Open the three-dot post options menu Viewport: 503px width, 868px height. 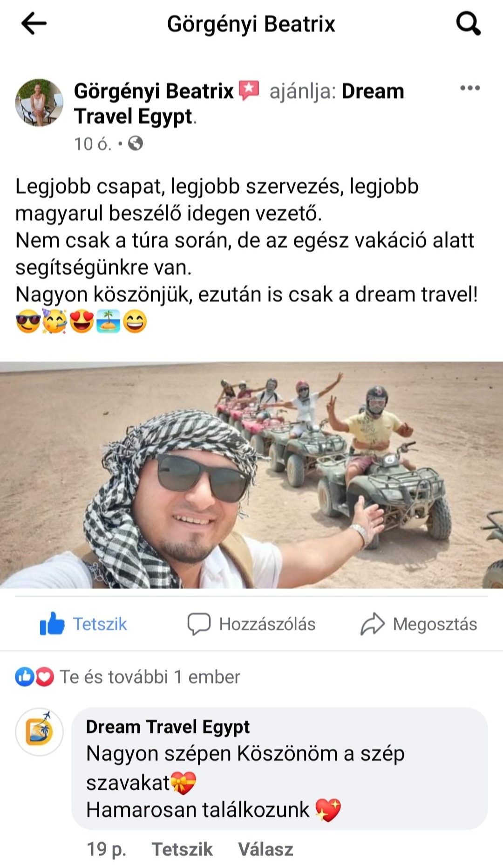click(469, 88)
